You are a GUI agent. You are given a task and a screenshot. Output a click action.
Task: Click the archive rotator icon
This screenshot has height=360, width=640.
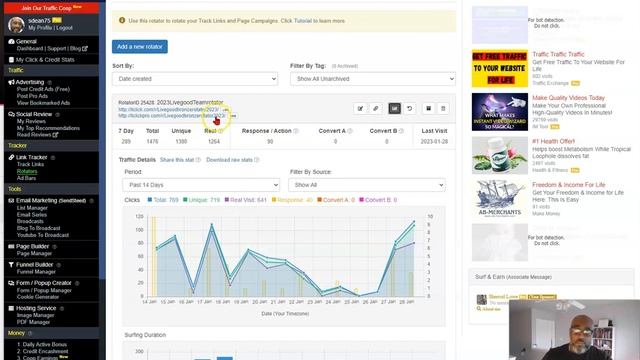(428, 109)
